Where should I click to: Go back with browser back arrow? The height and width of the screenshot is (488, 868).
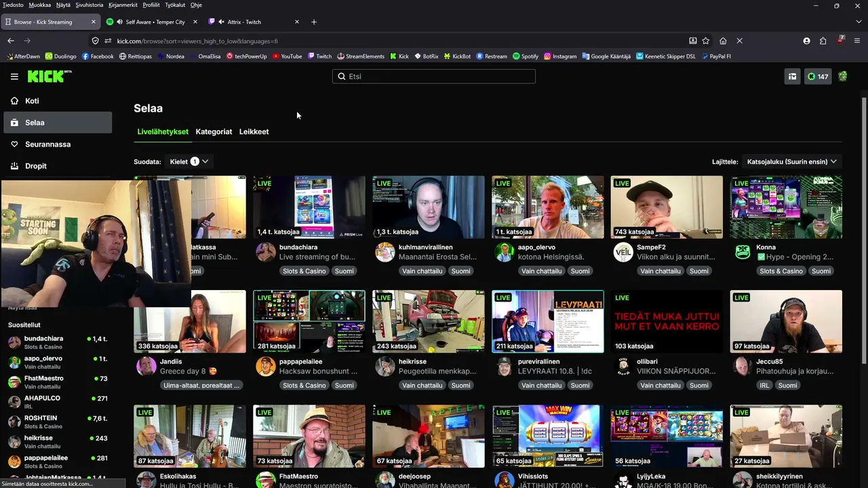11,41
